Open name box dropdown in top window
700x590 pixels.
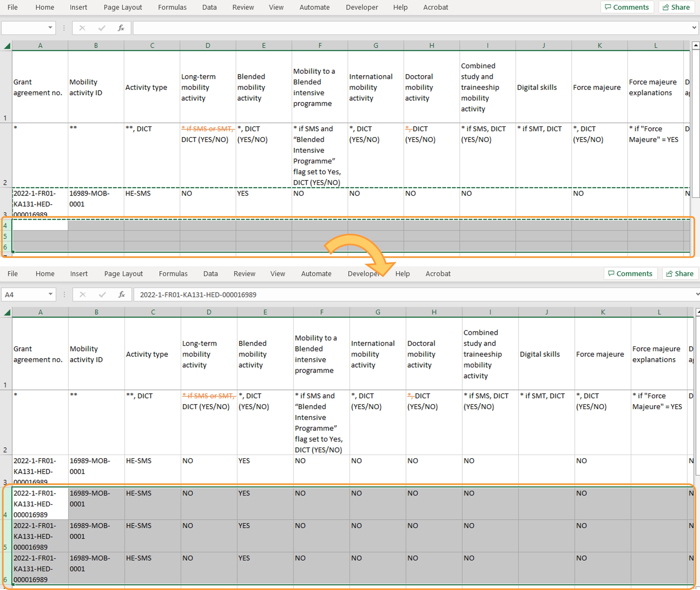pyautogui.click(x=50, y=28)
